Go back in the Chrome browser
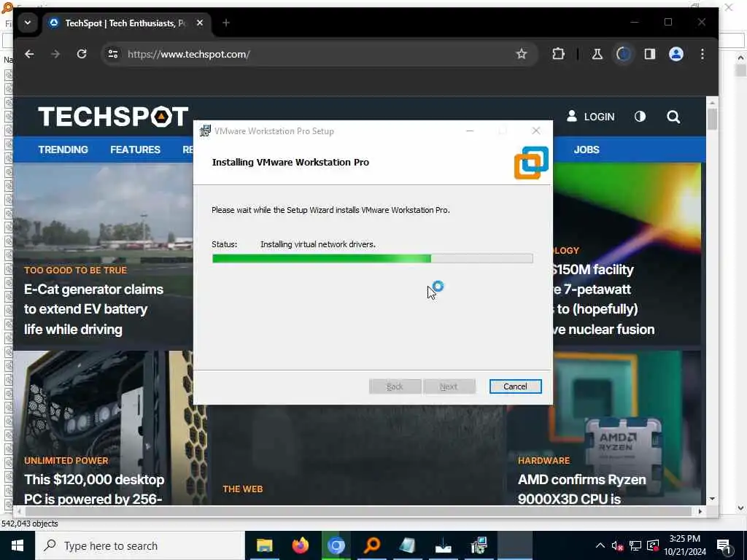This screenshot has height=560, width=747. 29,54
